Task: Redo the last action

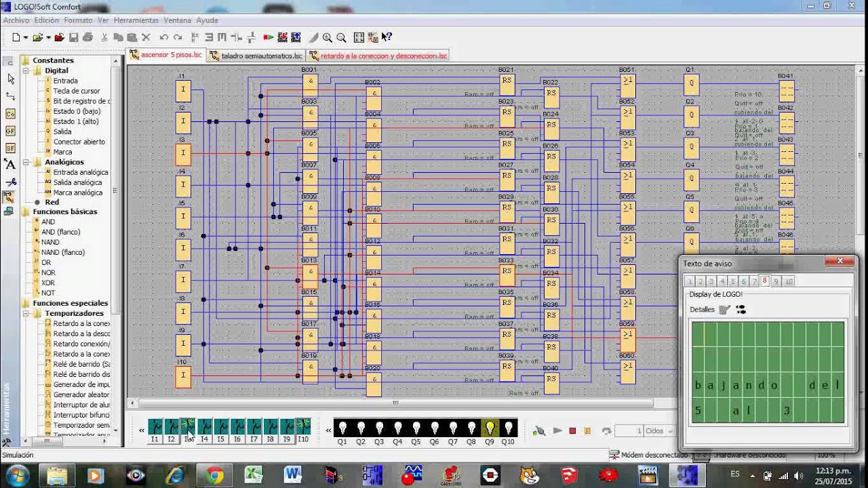Action: pos(178,38)
